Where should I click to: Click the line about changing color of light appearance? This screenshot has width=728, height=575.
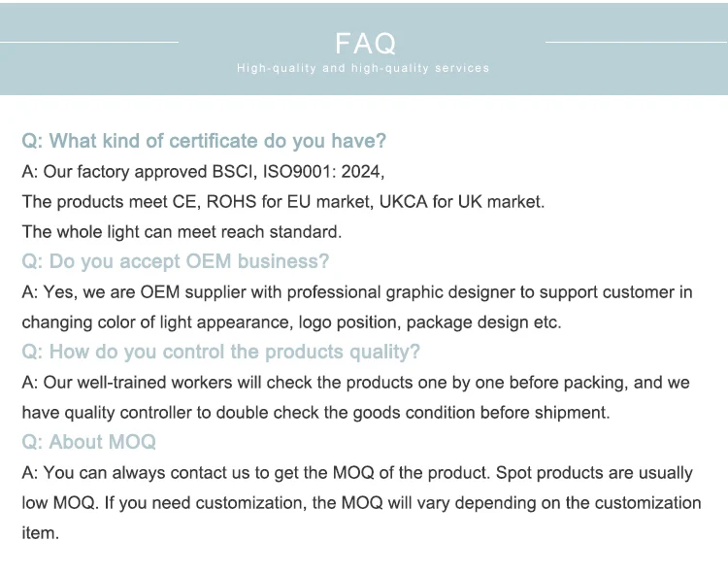click(291, 322)
